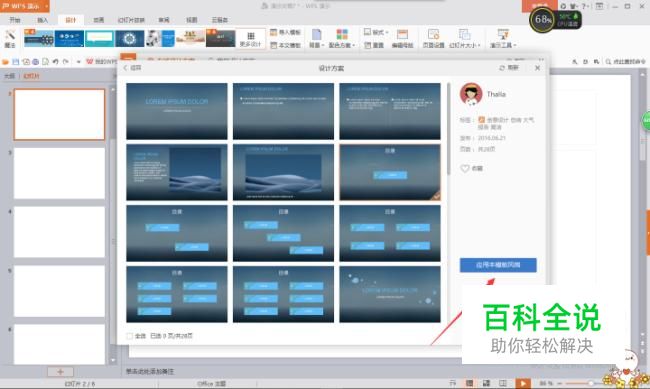Select the two-item contents template slide
This screenshot has height=389, width=650.
pyautogui.click(x=177, y=233)
